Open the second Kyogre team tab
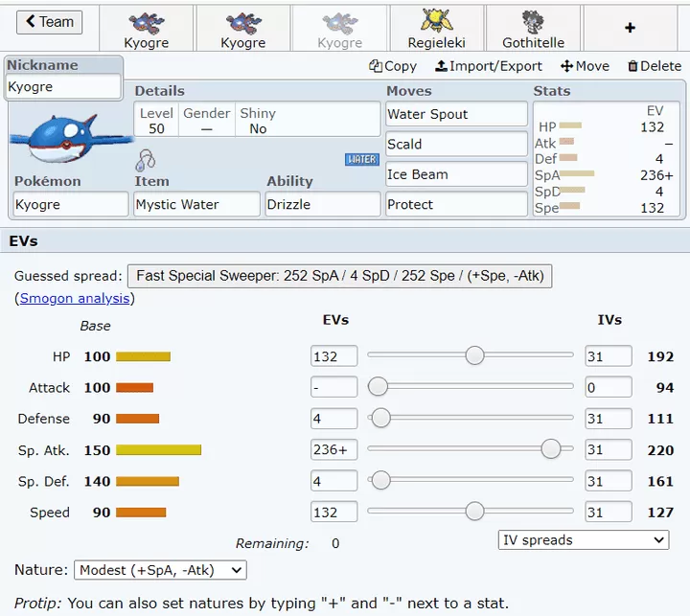The image size is (690, 616). pyautogui.click(x=242, y=29)
